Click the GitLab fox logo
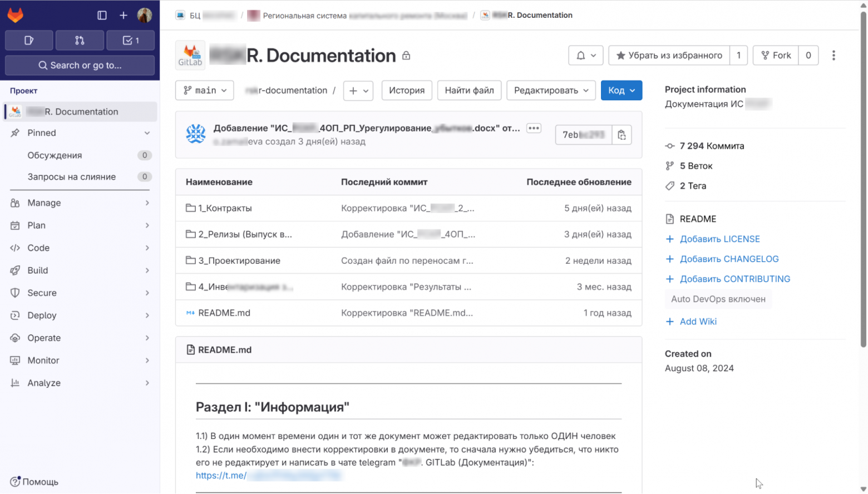The width and height of the screenshot is (868, 494). [15, 15]
